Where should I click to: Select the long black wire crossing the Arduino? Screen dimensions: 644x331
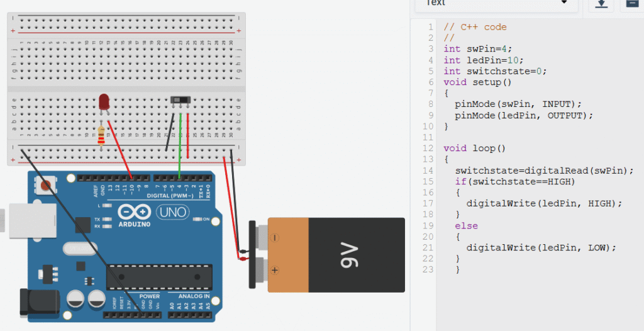tap(82, 233)
